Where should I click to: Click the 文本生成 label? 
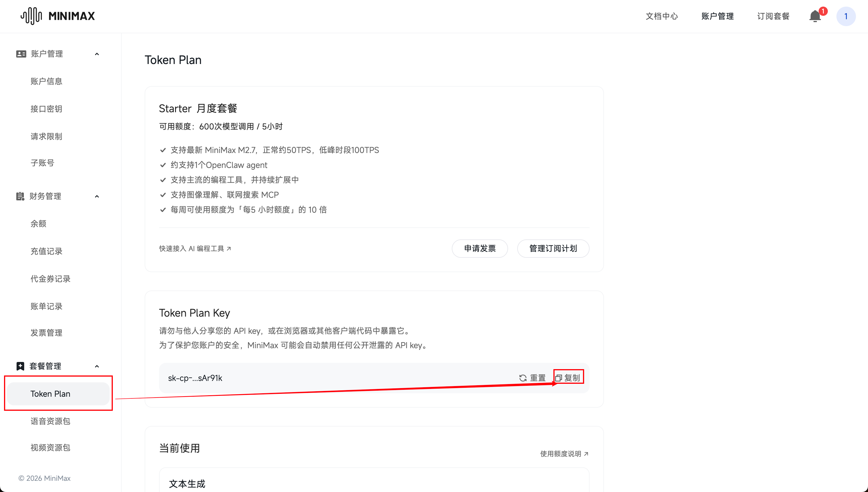187,484
